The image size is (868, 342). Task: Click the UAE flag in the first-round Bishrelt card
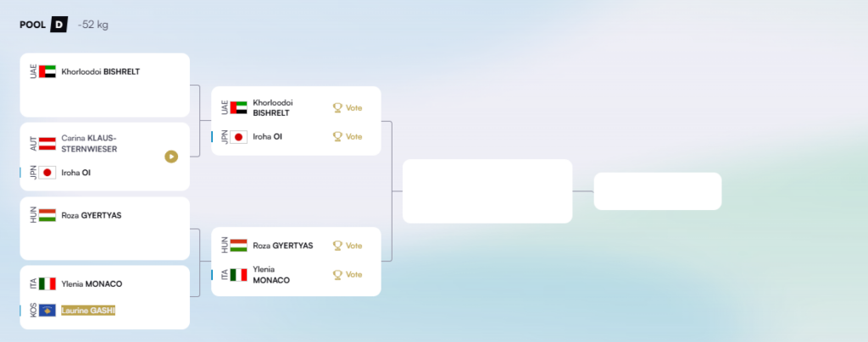pyautogui.click(x=47, y=71)
